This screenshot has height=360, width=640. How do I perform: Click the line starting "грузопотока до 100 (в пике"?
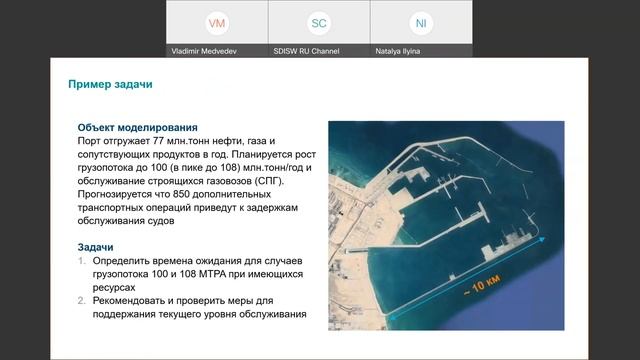pos(195,167)
